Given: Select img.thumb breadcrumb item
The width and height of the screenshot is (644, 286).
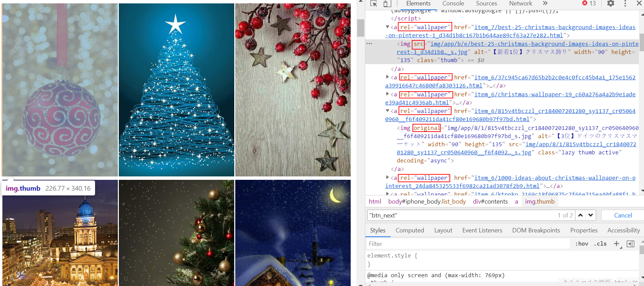Looking at the screenshot, I should 540,202.
